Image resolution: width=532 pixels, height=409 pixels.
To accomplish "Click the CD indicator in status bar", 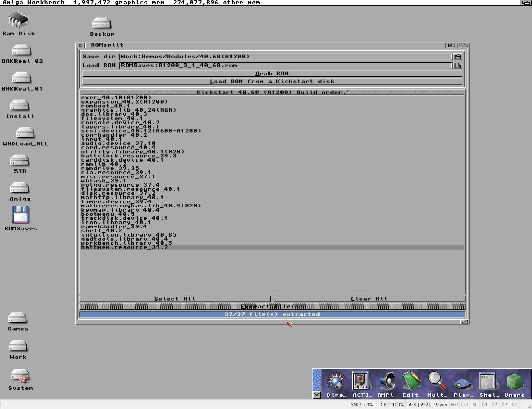I will point(465,405).
